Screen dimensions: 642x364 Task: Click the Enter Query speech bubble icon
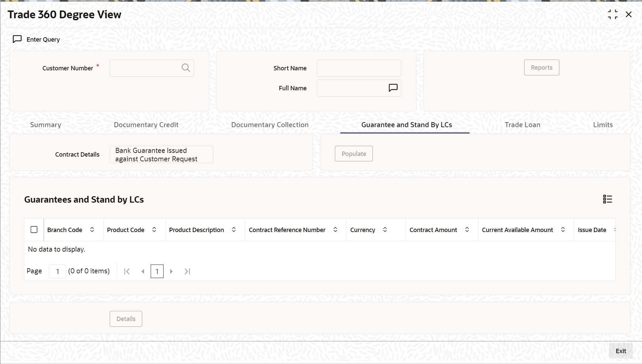17,39
